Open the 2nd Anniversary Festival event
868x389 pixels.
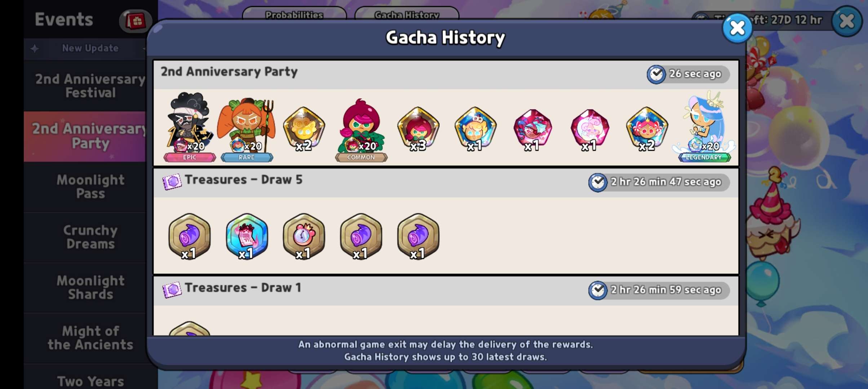coord(90,86)
